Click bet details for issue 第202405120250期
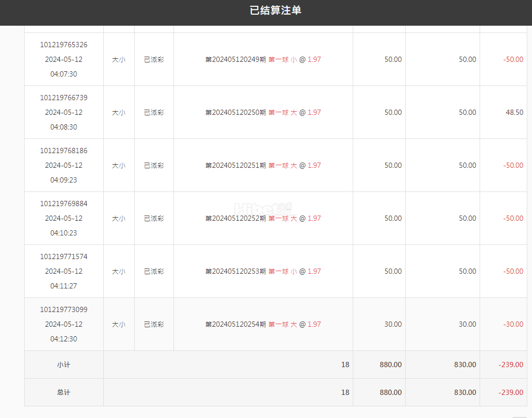The image size is (532, 418). [263, 112]
